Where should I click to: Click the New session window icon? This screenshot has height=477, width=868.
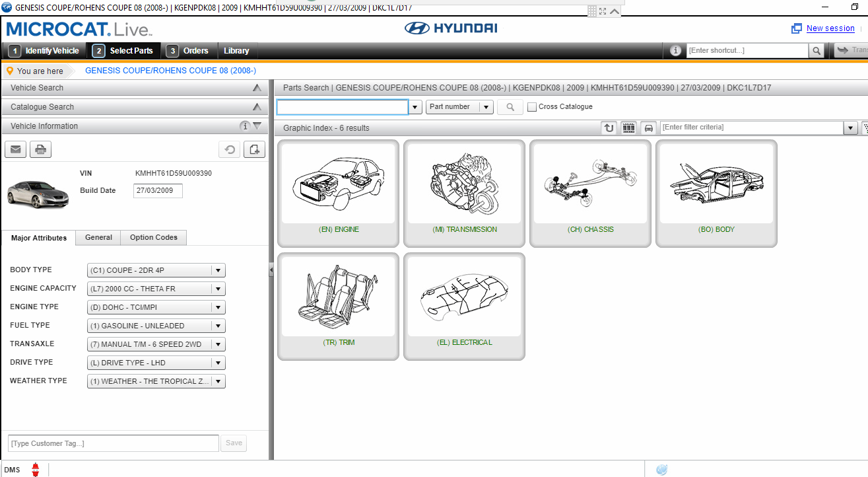[797, 28]
